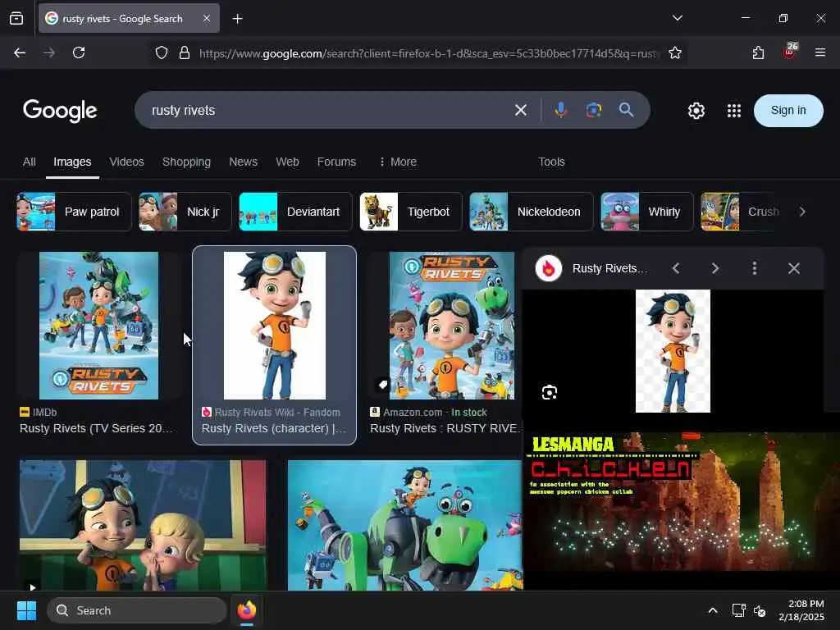Open preview panel three-dot options
This screenshot has width=840, height=630.
[x=755, y=268]
